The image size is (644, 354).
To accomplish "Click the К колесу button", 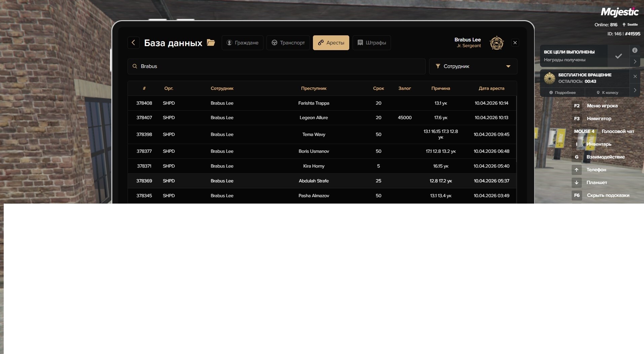I will (x=607, y=93).
